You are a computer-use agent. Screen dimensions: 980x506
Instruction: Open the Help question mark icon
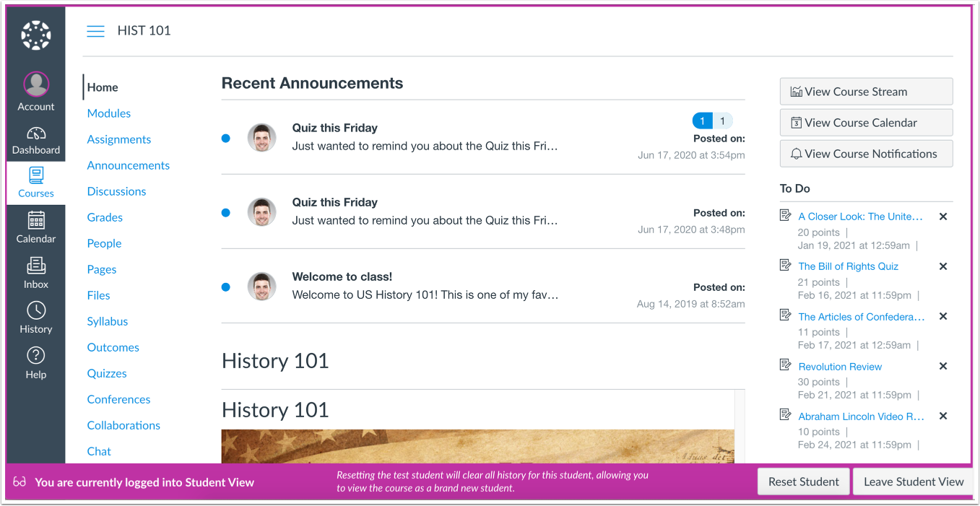click(x=36, y=356)
